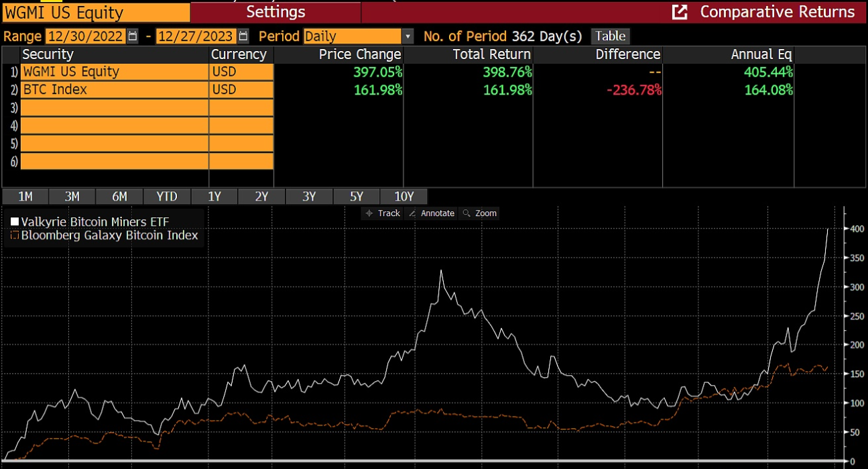Screen dimensions: 868x469
Task: Select the Track crosshair tool
Action: (382, 213)
